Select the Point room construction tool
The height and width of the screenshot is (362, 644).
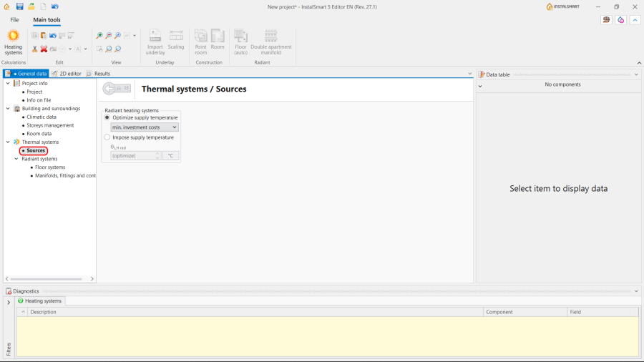pos(201,42)
